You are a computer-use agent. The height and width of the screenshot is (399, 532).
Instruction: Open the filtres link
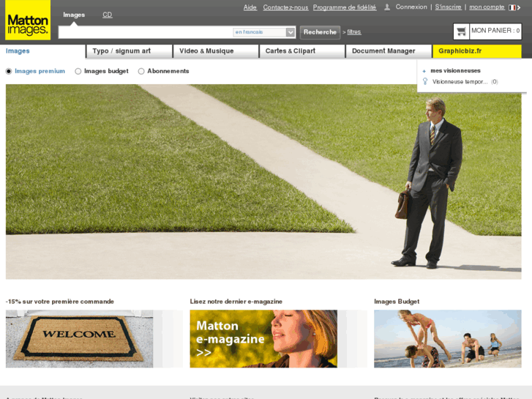(354, 32)
